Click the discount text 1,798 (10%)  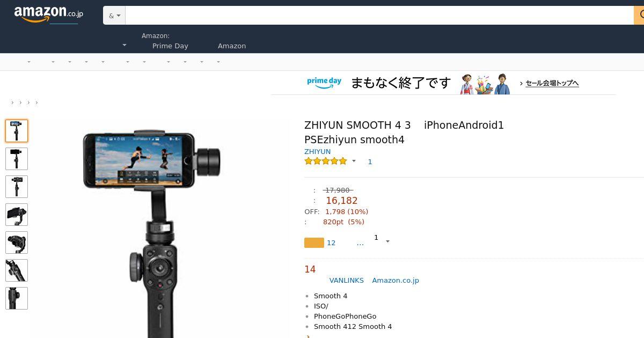pyautogui.click(x=347, y=212)
